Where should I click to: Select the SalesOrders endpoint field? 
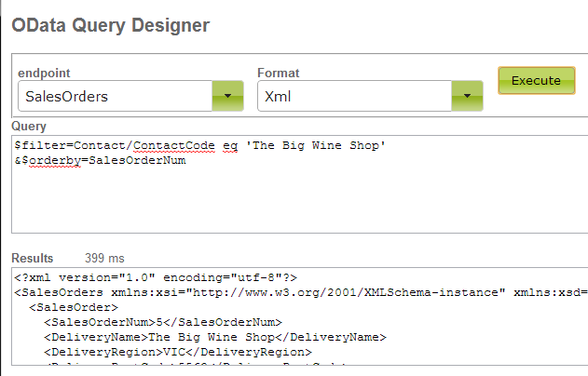pyautogui.click(x=116, y=96)
